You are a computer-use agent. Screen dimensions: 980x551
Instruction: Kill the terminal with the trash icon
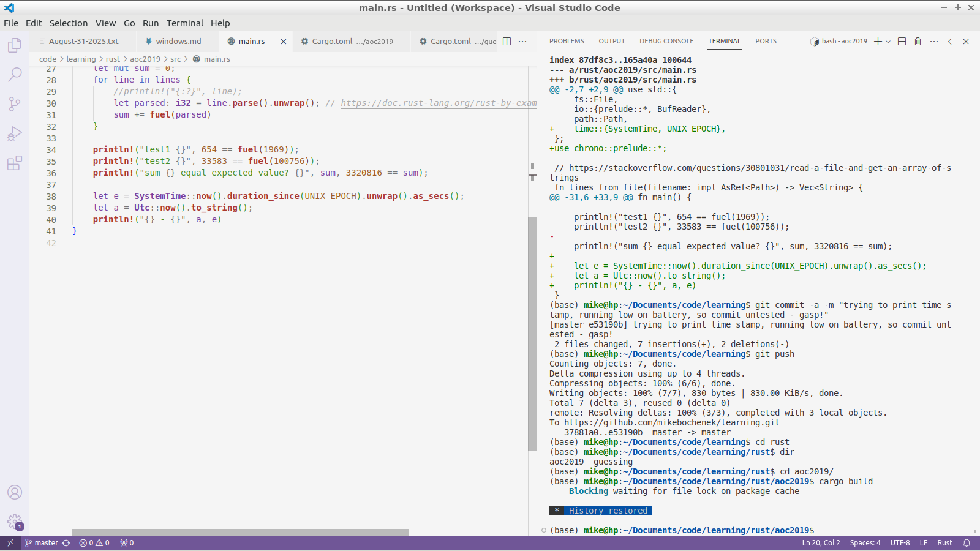click(x=917, y=41)
